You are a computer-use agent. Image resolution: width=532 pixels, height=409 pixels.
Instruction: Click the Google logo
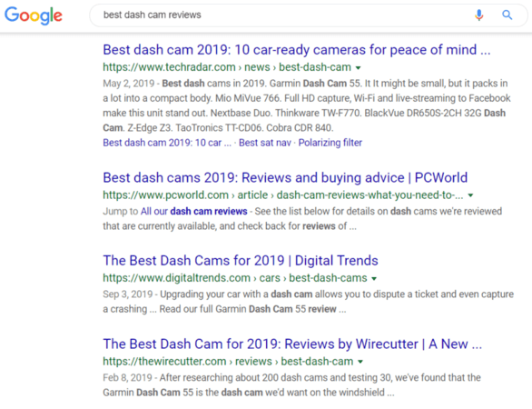coord(34,15)
